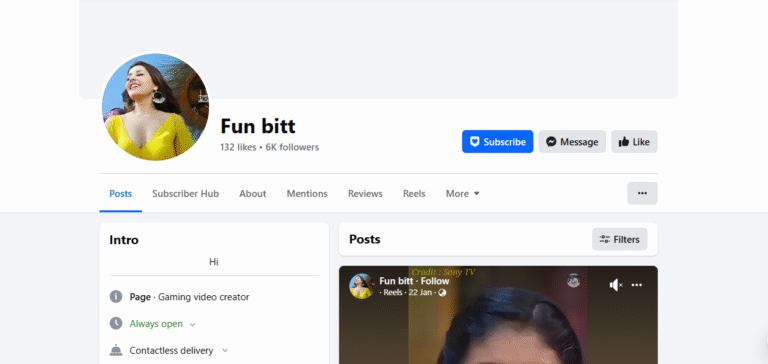Click the Intro heading
The image size is (768, 364).
pos(124,240)
